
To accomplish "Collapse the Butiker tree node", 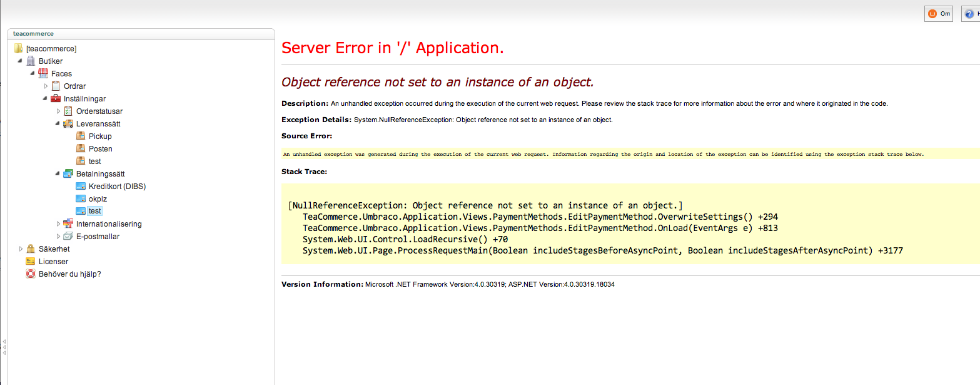I will 21,61.
